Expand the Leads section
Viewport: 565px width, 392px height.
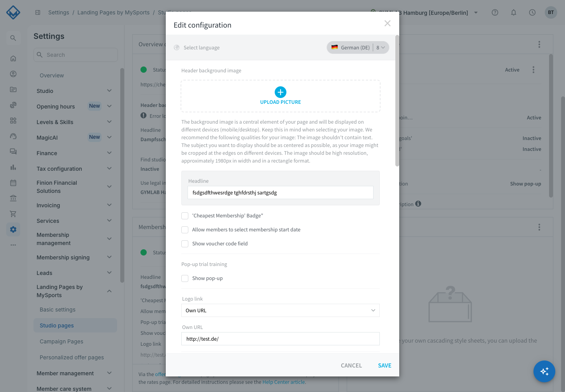click(109, 273)
